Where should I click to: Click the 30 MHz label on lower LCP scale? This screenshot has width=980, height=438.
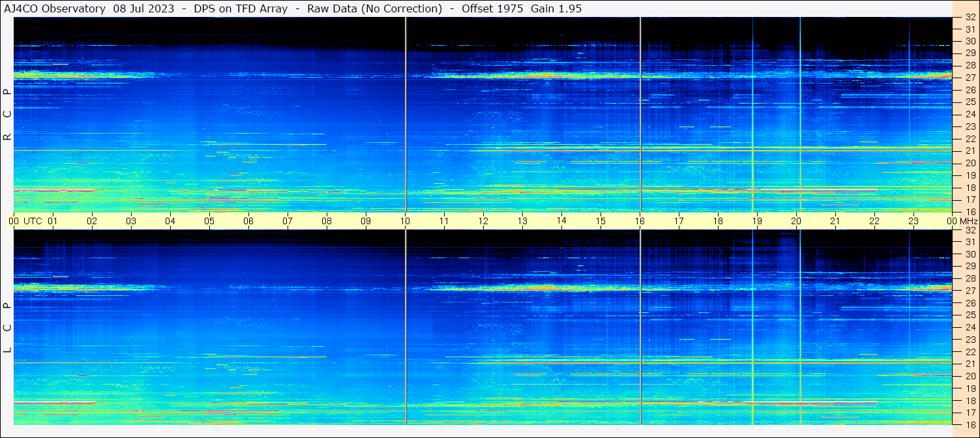(970, 254)
